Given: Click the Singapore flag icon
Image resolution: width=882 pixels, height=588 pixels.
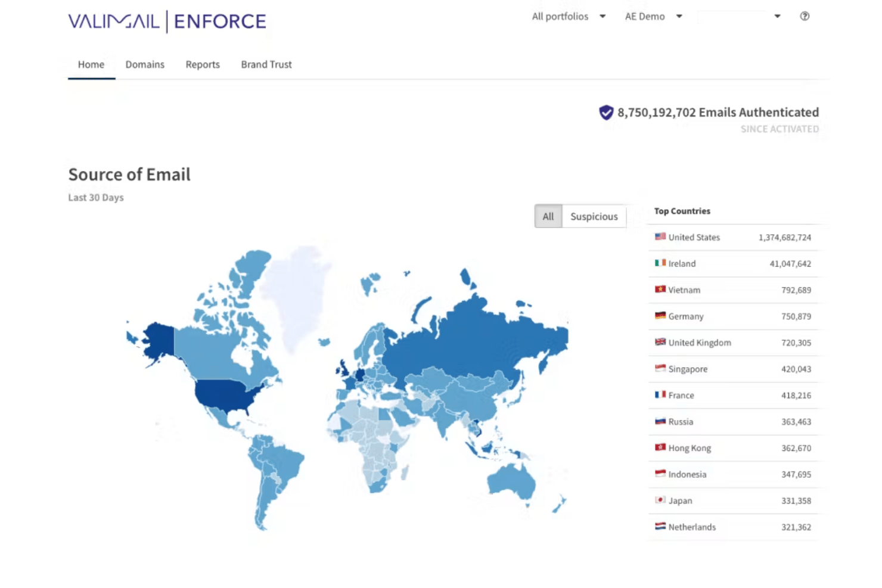Looking at the screenshot, I should (x=660, y=368).
